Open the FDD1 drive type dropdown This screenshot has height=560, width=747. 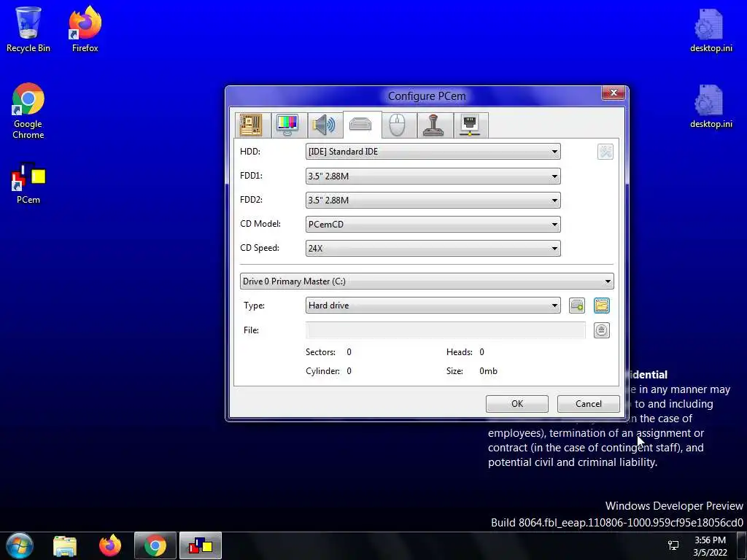coord(433,176)
